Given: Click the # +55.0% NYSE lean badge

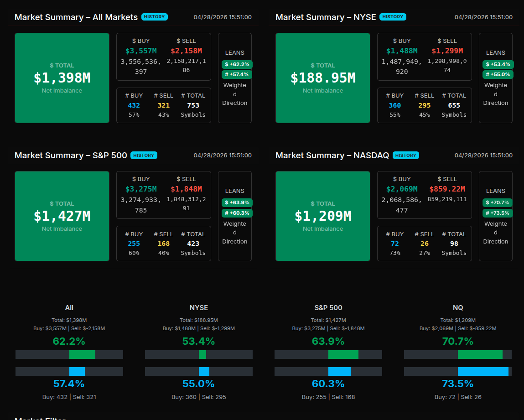Looking at the screenshot, I should pos(498,74).
